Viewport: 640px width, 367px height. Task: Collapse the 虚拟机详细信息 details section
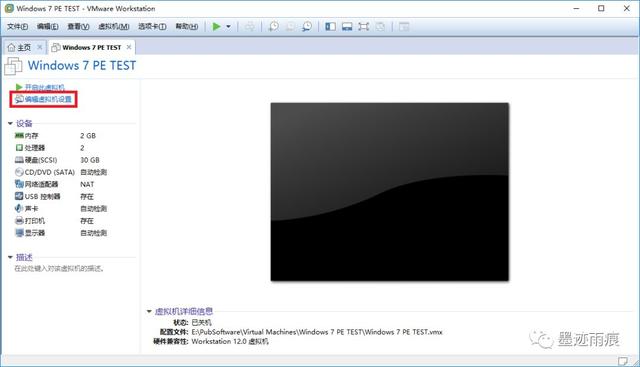point(149,311)
